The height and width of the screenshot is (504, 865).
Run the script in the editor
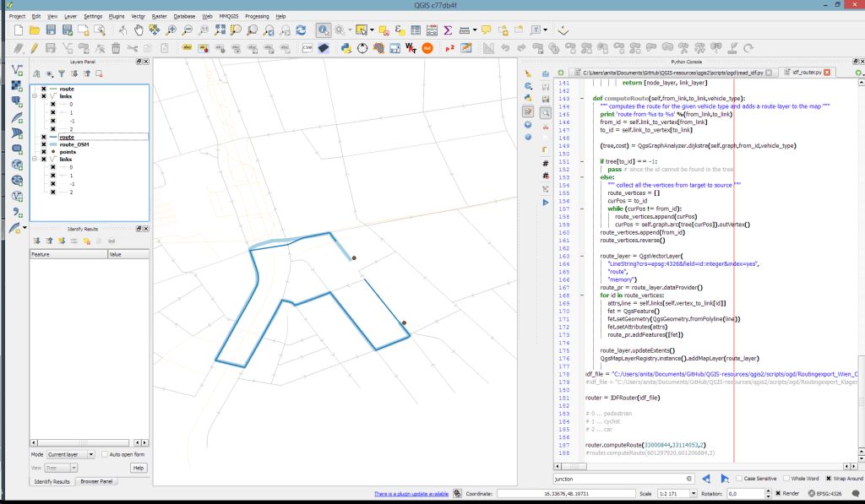[x=545, y=203]
